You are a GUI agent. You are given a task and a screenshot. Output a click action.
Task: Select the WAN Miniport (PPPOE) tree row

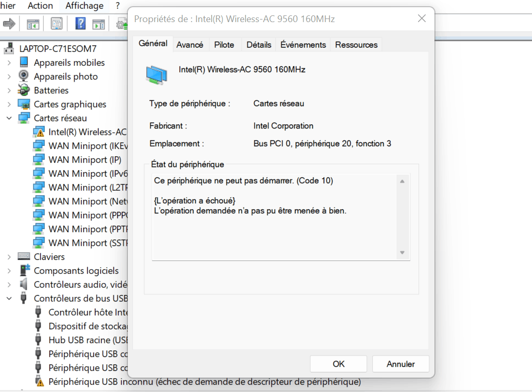pos(81,215)
